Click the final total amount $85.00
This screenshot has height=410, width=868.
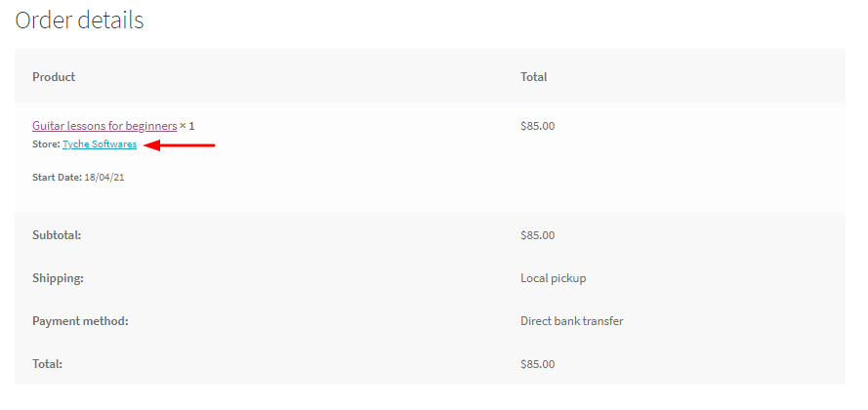pyautogui.click(x=538, y=364)
